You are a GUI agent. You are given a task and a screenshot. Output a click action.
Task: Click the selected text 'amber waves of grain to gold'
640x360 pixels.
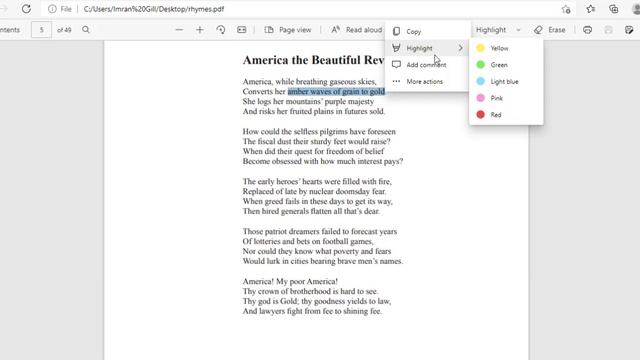[x=336, y=91]
